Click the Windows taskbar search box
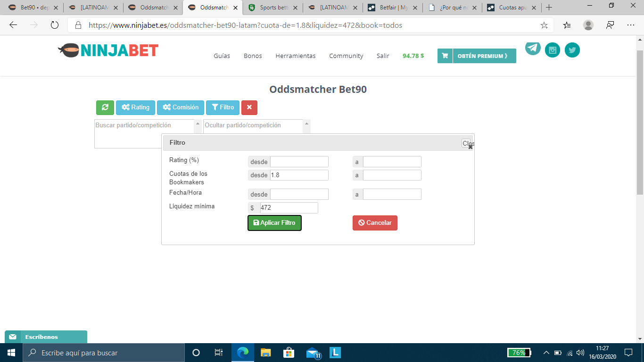The image size is (644, 362). click(x=103, y=353)
